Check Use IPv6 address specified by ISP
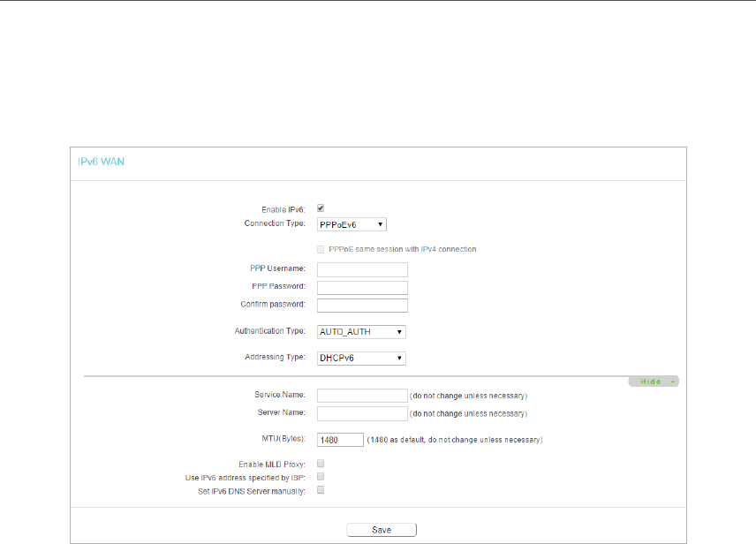 coord(321,477)
